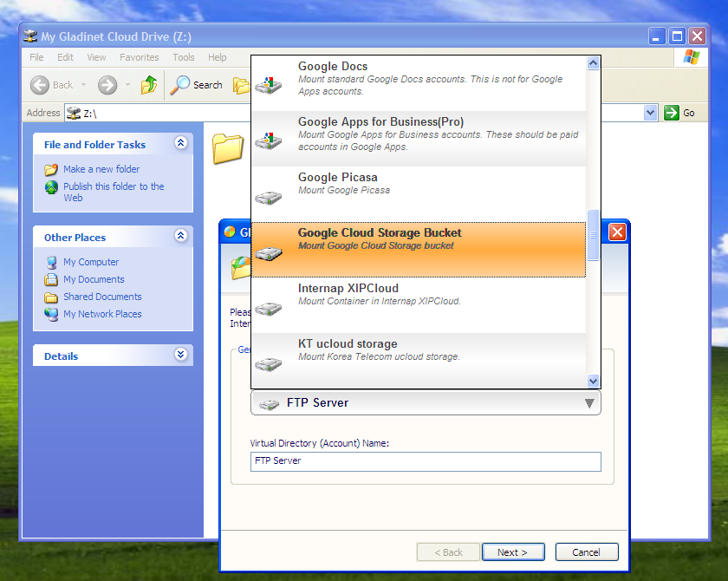The image size is (728, 581).
Task: Select the Google Docs drive icon
Action: pos(269,85)
